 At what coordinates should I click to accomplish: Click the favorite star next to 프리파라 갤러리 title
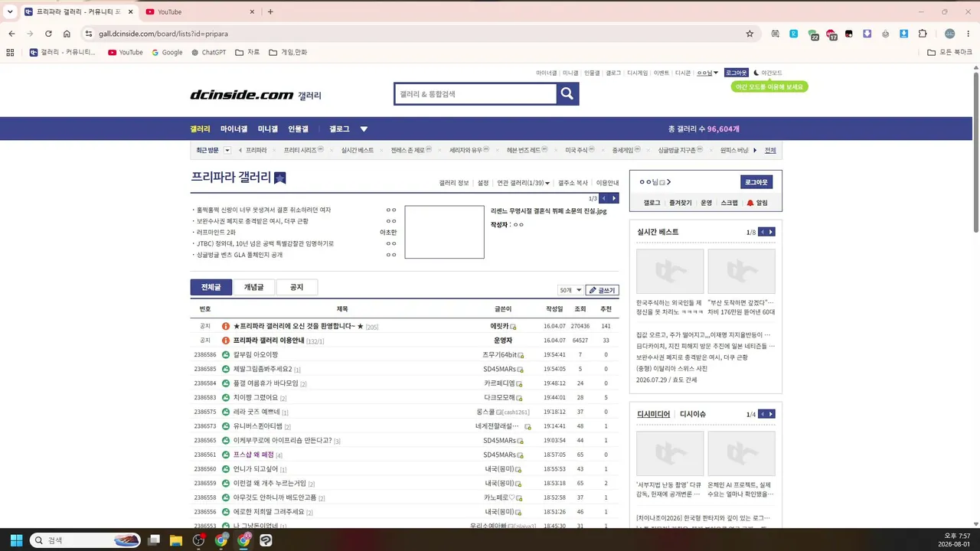(x=280, y=178)
